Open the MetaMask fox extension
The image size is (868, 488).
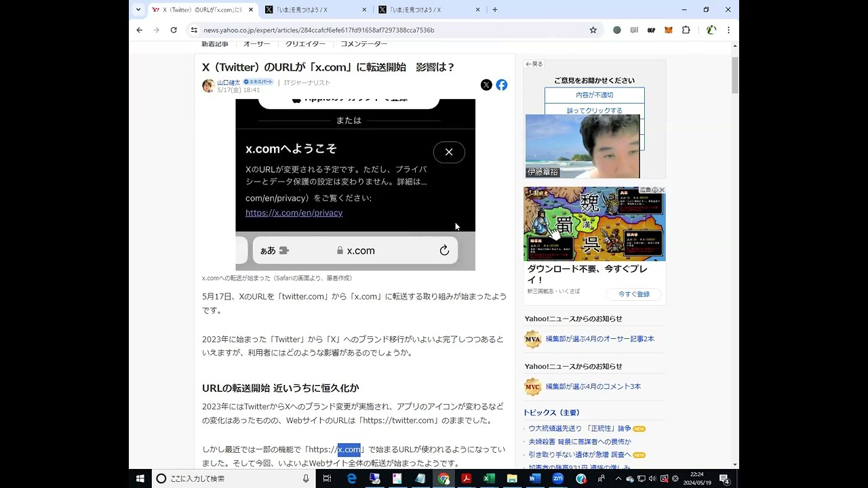tap(669, 30)
